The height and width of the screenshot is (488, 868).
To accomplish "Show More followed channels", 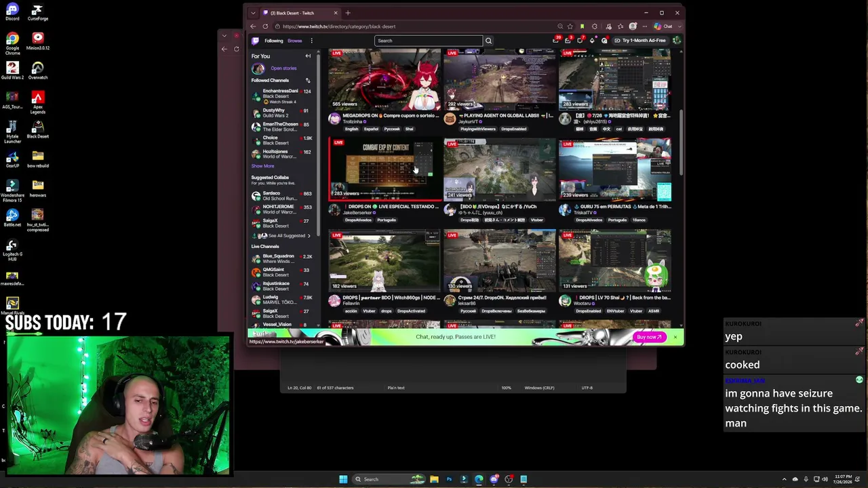I will pyautogui.click(x=262, y=166).
